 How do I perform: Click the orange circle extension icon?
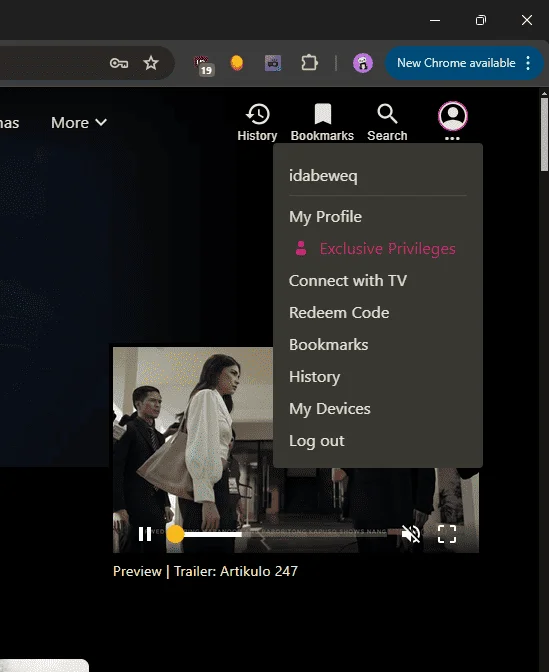(237, 63)
